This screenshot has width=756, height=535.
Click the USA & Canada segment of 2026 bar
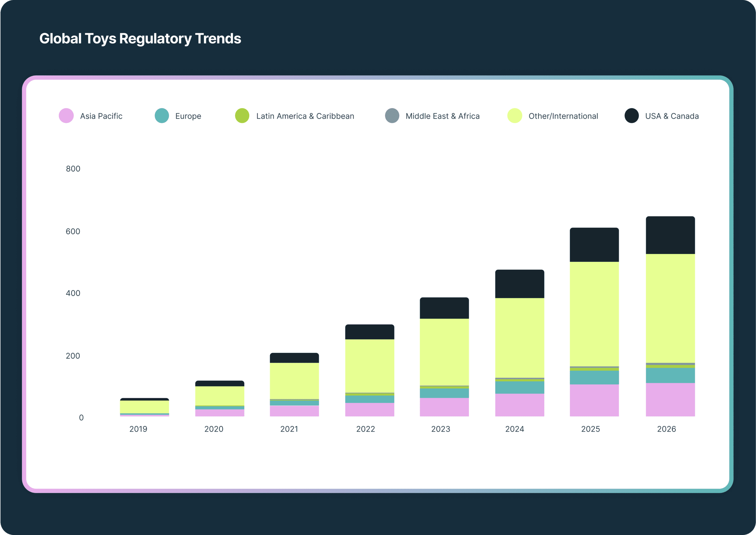click(670, 235)
